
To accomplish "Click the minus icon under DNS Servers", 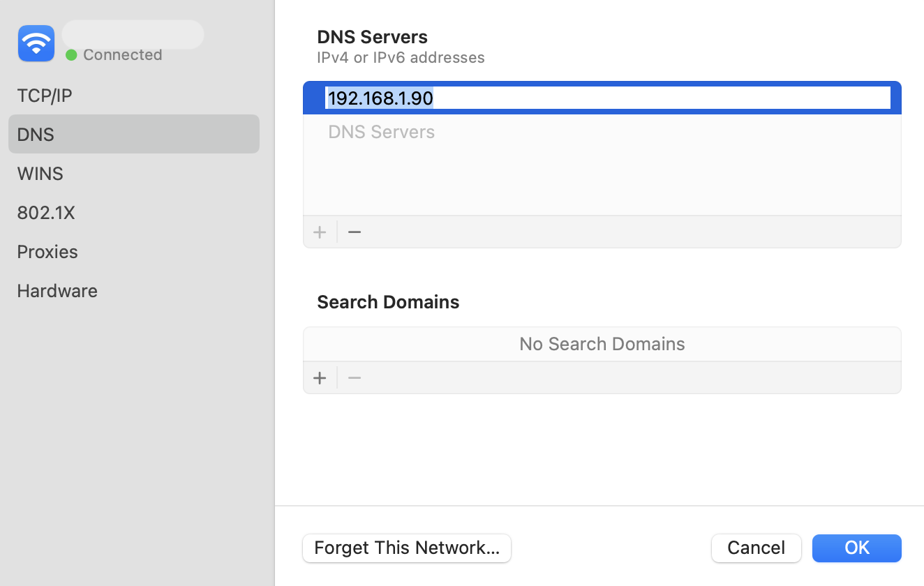I will tap(354, 232).
